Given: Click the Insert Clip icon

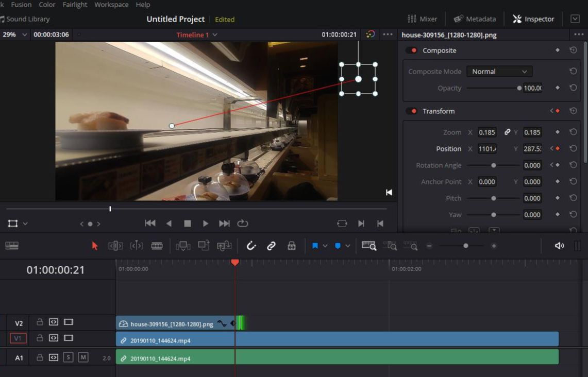Looking at the screenshot, I should click(x=183, y=246).
